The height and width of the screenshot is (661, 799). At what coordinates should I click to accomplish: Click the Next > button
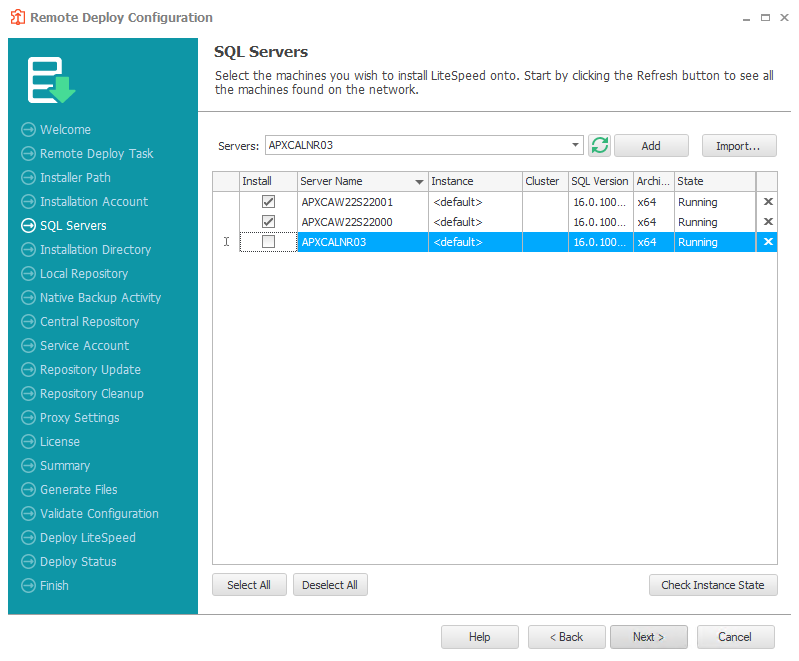(x=648, y=637)
